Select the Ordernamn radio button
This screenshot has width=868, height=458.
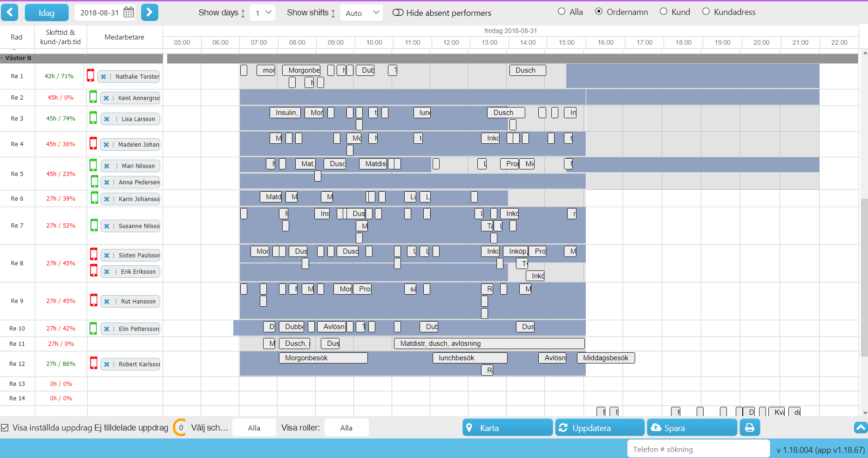599,12
